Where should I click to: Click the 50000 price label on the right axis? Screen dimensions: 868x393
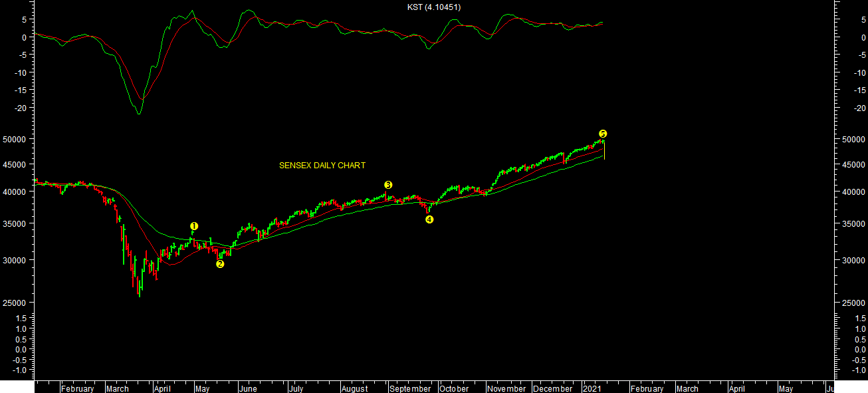point(851,140)
